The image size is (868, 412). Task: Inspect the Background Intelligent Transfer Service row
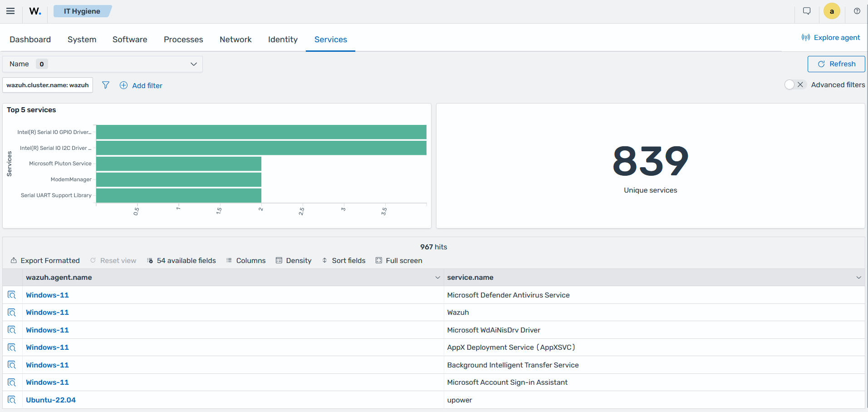tap(12, 365)
